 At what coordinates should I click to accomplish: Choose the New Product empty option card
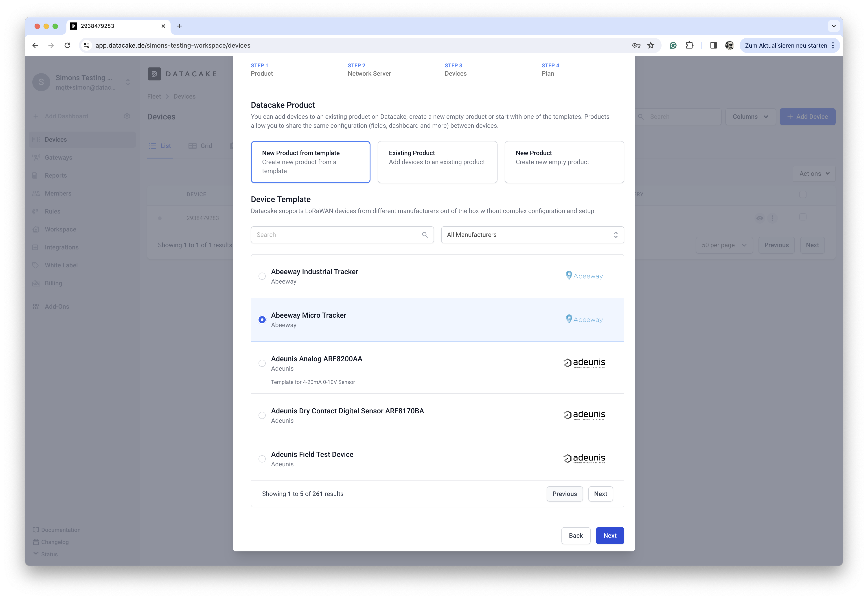click(564, 162)
